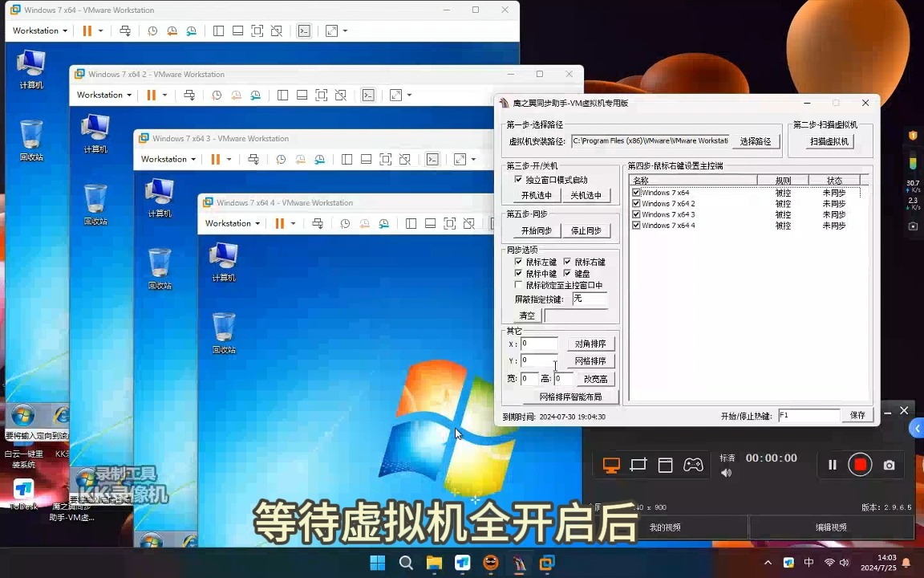Pause the Windows 7 x64 3 virtual machine
This screenshot has height=578, width=924.
point(216,159)
